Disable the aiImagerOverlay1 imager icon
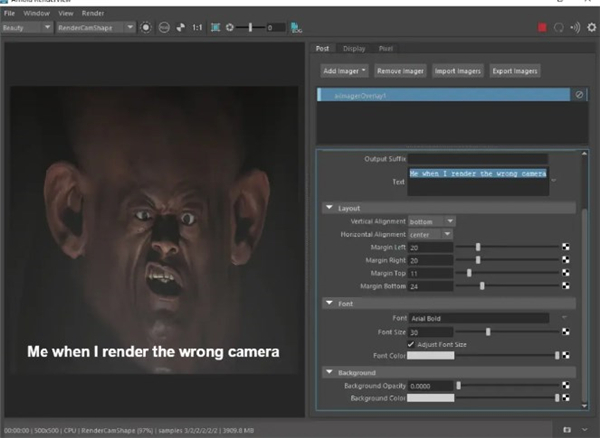 point(579,94)
